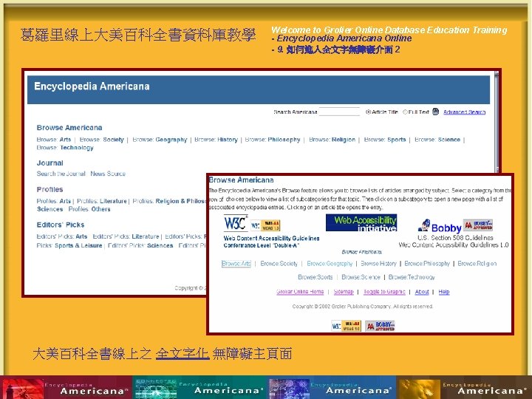Open Profiles: Literature link

pyautogui.click(x=102, y=201)
